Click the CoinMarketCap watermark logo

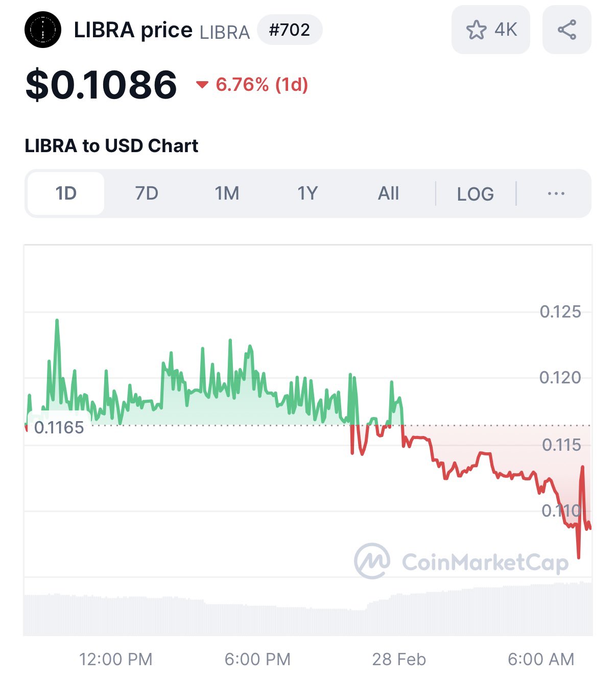461,562
